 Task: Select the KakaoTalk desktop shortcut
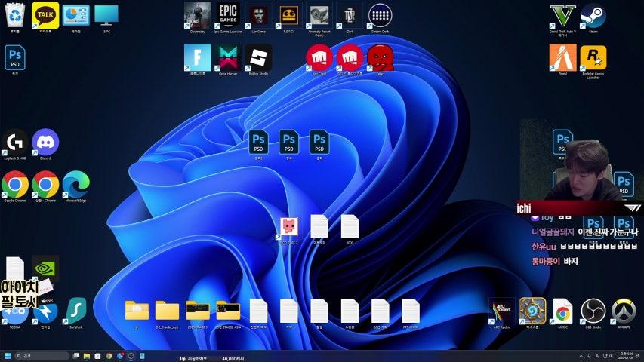pos(45,17)
